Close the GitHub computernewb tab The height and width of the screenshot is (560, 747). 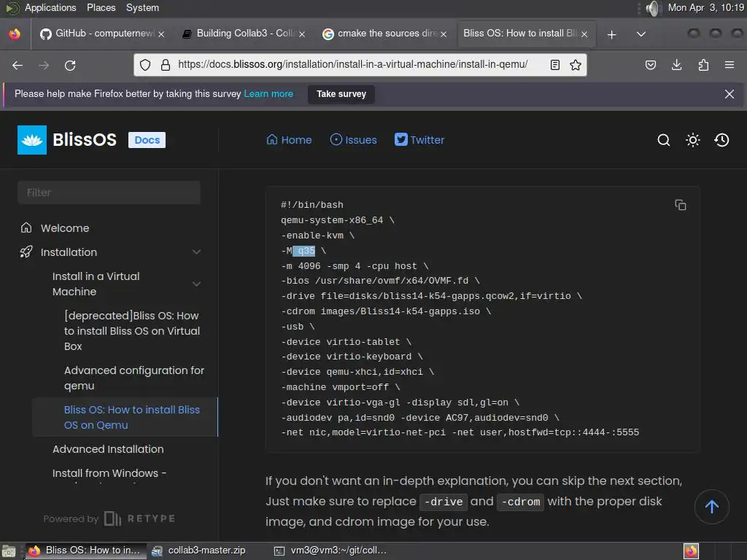click(161, 34)
